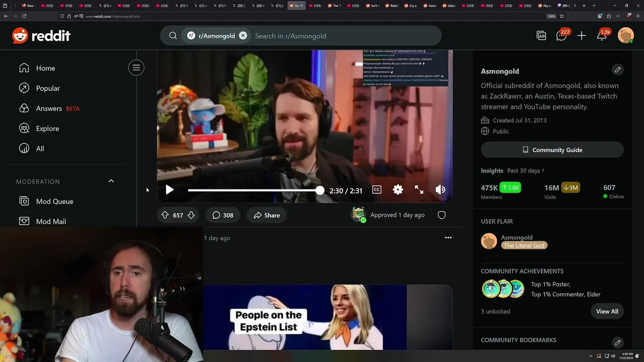Click the Reddit logo to go home
The width and height of the screenshot is (644, 362).
41,36
